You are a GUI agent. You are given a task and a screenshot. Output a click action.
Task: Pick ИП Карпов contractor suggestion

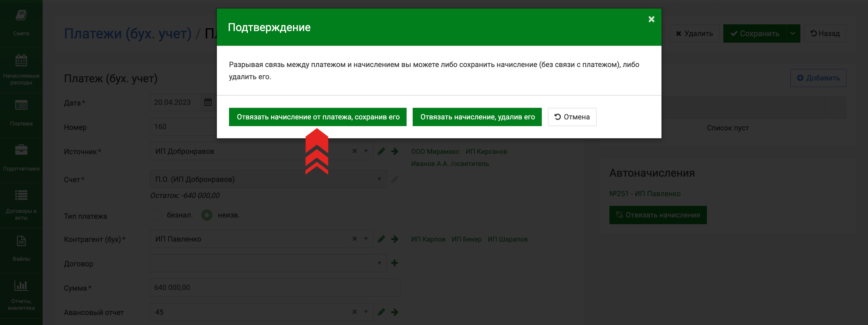[428, 239]
